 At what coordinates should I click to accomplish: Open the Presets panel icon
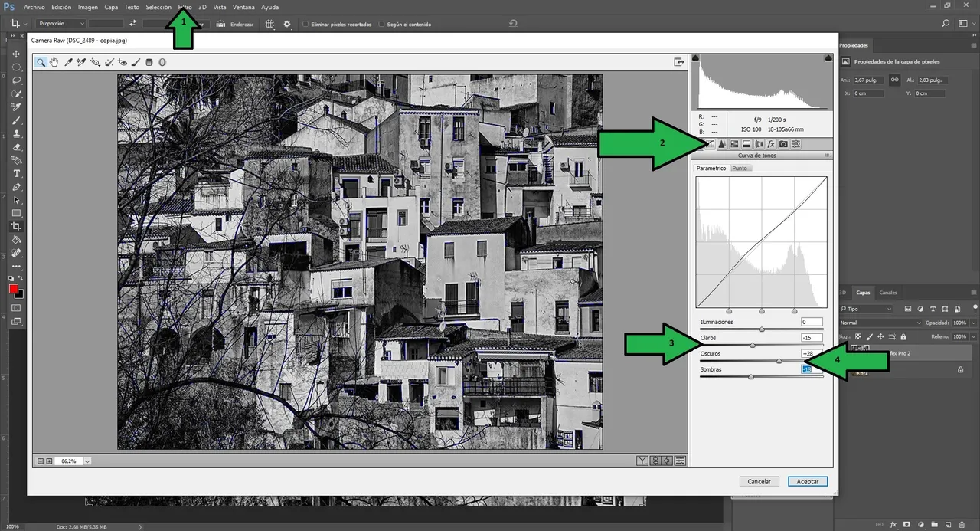pyautogui.click(x=795, y=144)
